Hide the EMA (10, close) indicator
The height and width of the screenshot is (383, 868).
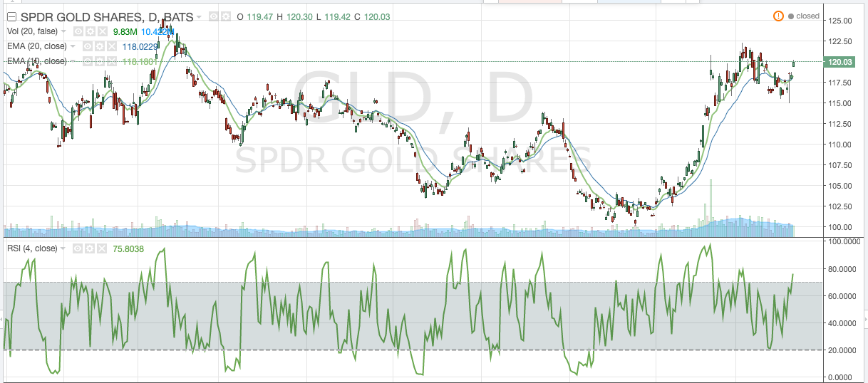coord(88,61)
